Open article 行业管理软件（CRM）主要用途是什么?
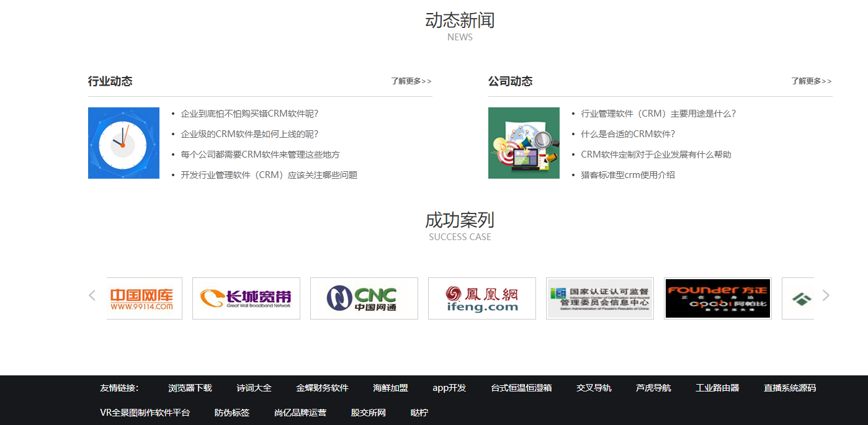Image resolution: width=868 pixels, height=425 pixels. [658, 114]
